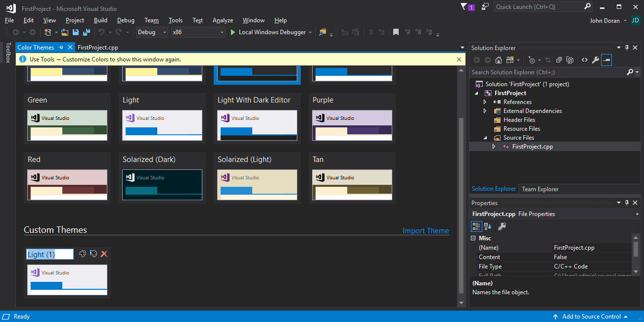Screen dimensions: 644x322
Task: Expand the External Dependencies node
Action: [485, 111]
